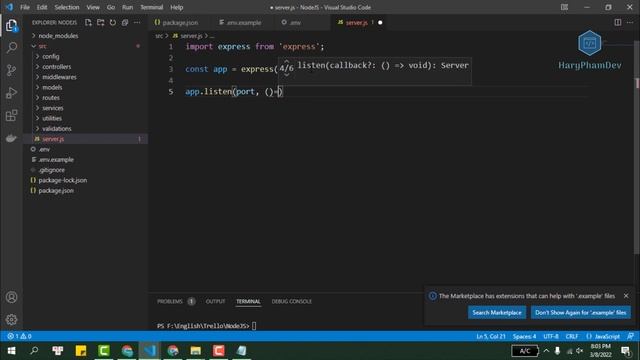Image resolution: width=640 pixels, height=360 pixels.
Task: Open the Explorer view in activity bar
Action: pyautogui.click(x=11, y=25)
